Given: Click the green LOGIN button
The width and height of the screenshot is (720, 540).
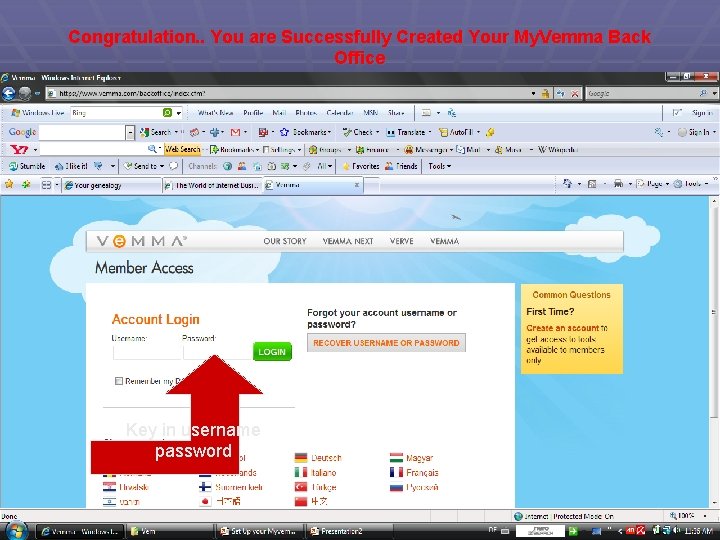Looking at the screenshot, I should (272, 352).
